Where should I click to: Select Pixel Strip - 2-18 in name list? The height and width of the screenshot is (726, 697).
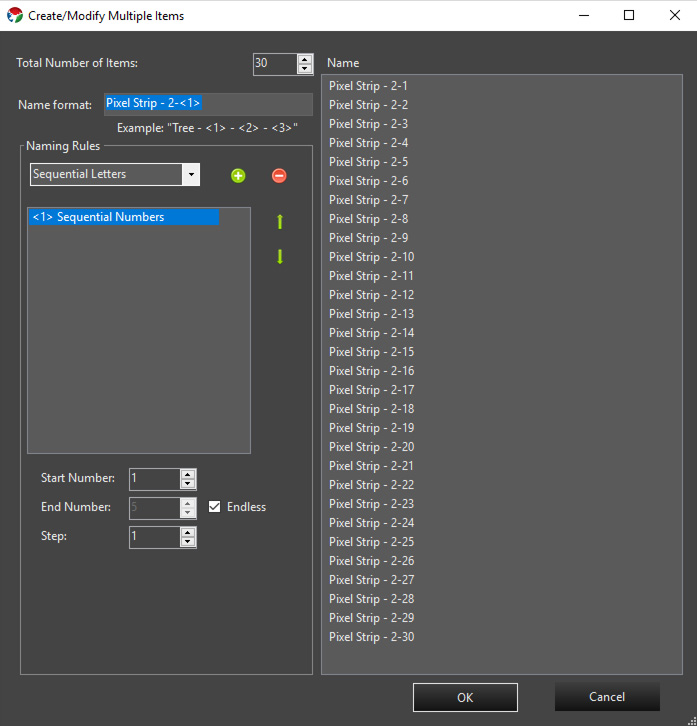(371, 409)
